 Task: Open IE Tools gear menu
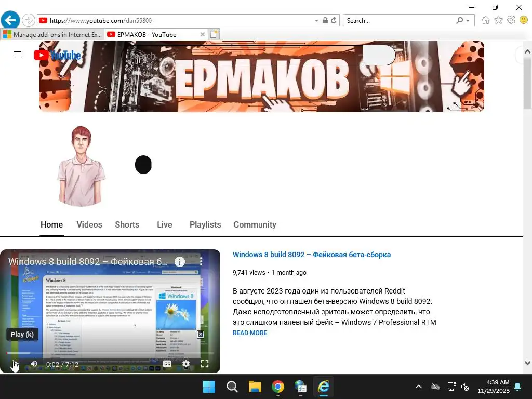pos(511,20)
